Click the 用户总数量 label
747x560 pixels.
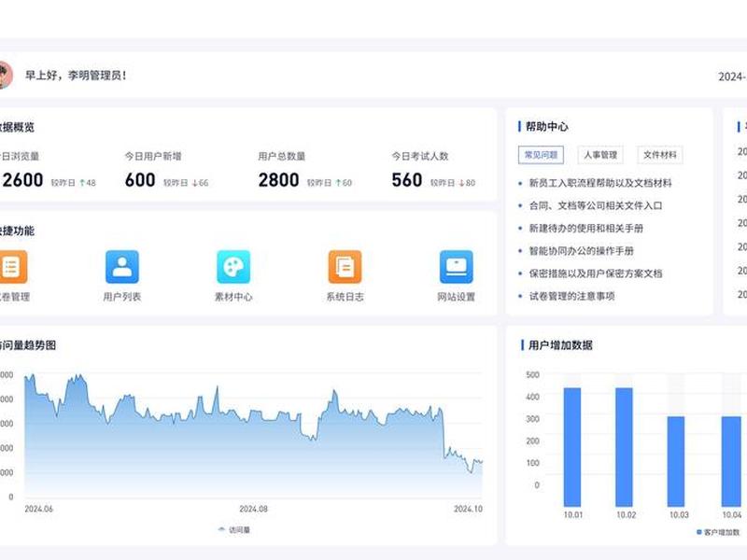coord(282,156)
